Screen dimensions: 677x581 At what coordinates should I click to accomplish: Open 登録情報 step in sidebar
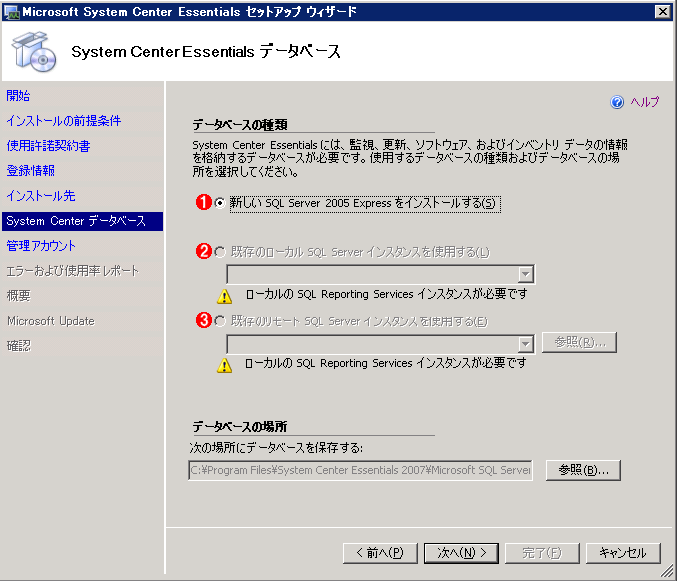click(x=30, y=171)
